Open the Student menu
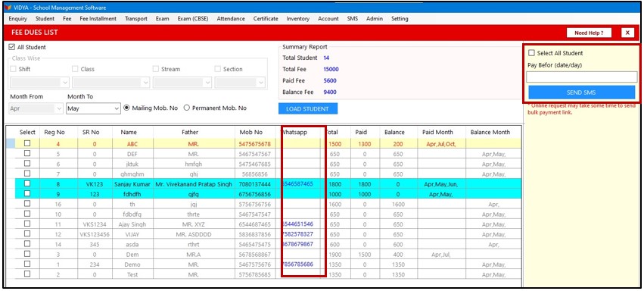Viewport: 644px width, 291px height. click(45, 19)
